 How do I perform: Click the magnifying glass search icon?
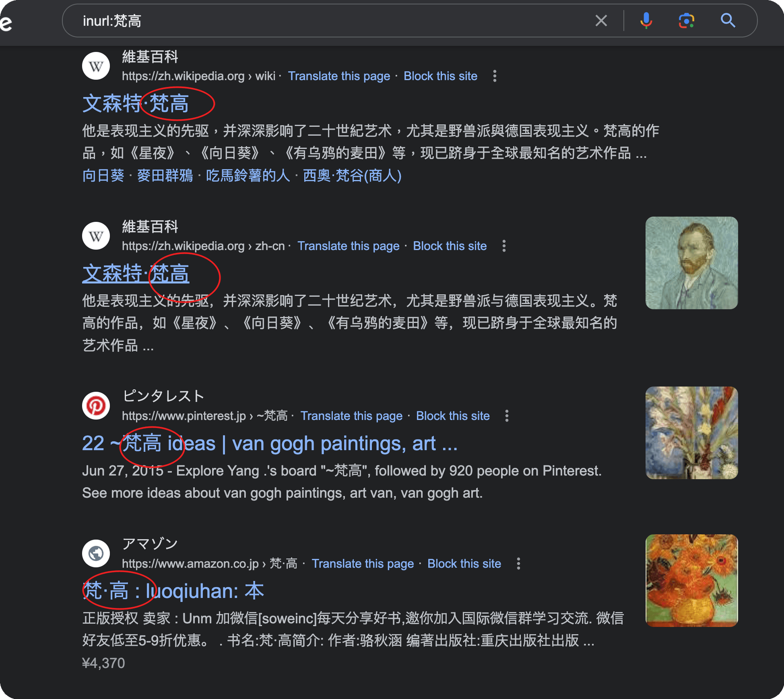(728, 20)
